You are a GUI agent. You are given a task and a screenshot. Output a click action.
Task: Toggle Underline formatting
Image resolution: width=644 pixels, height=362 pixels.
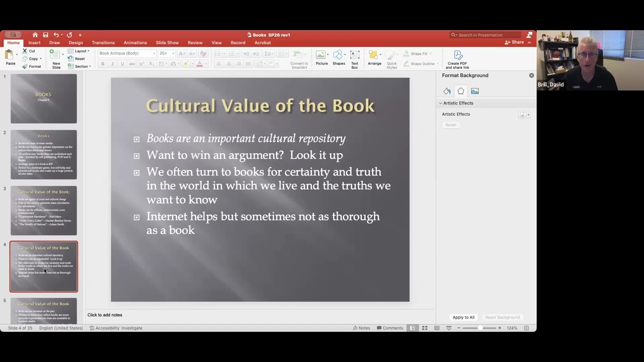122,64
